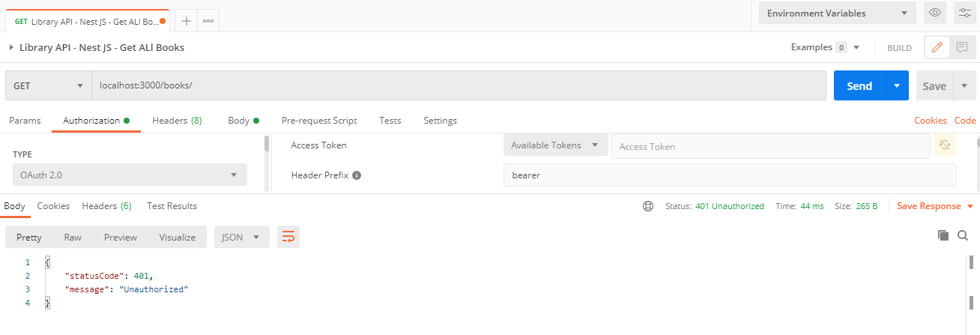The width and height of the screenshot is (980, 335).
Task: Open the OAuth 2.0 type dropdown
Action: tap(130, 175)
